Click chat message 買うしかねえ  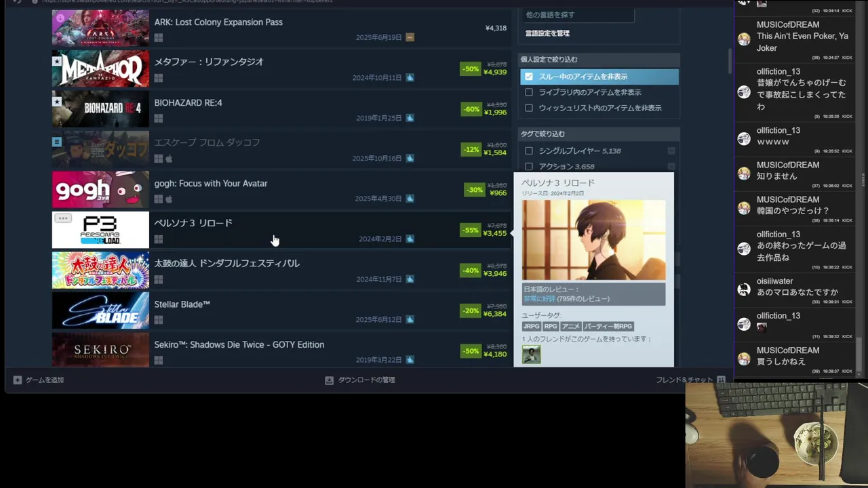click(781, 362)
